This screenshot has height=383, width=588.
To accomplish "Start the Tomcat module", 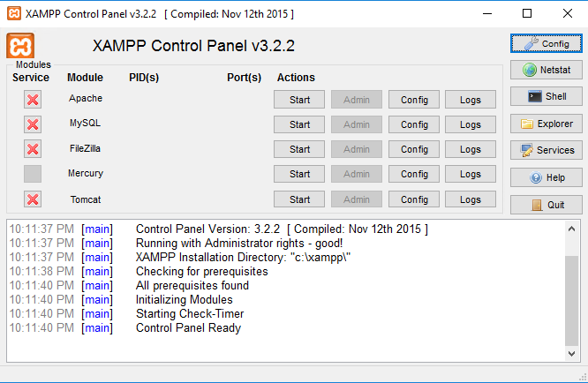I will point(299,199).
